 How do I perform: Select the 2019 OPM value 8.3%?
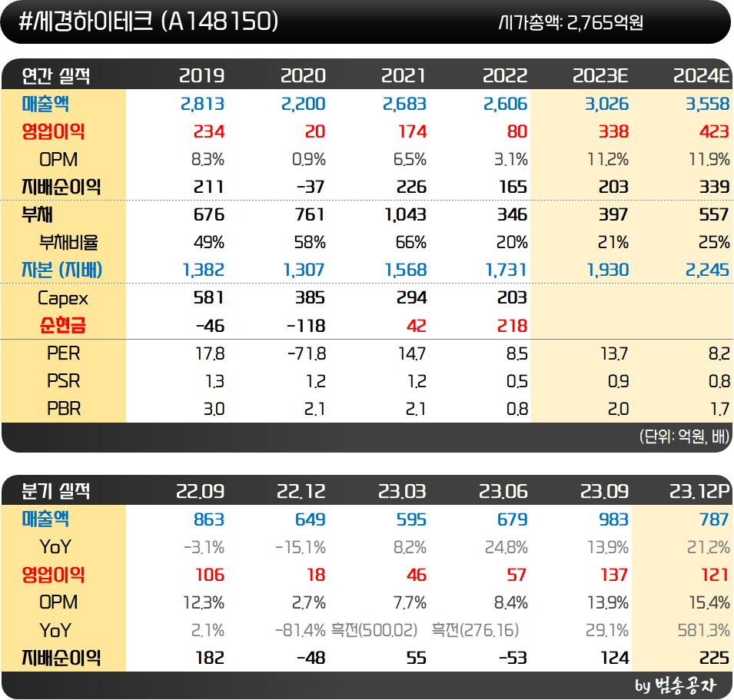208,160
